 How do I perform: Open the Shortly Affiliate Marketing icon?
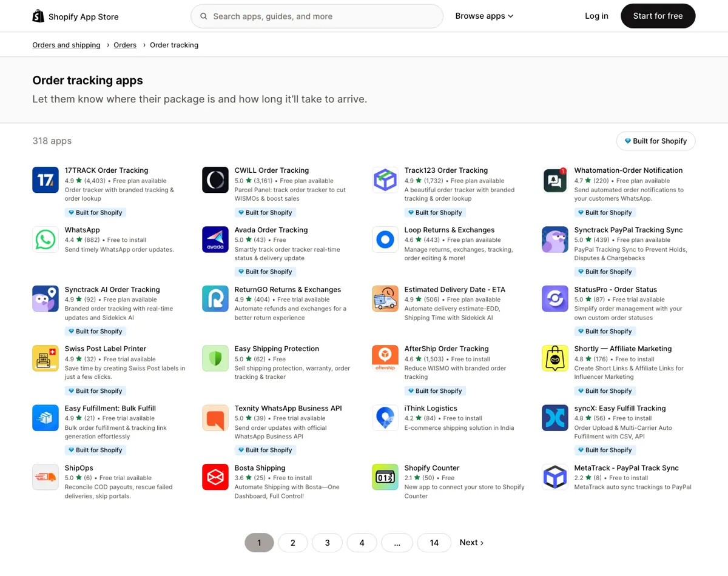point(555,358)
